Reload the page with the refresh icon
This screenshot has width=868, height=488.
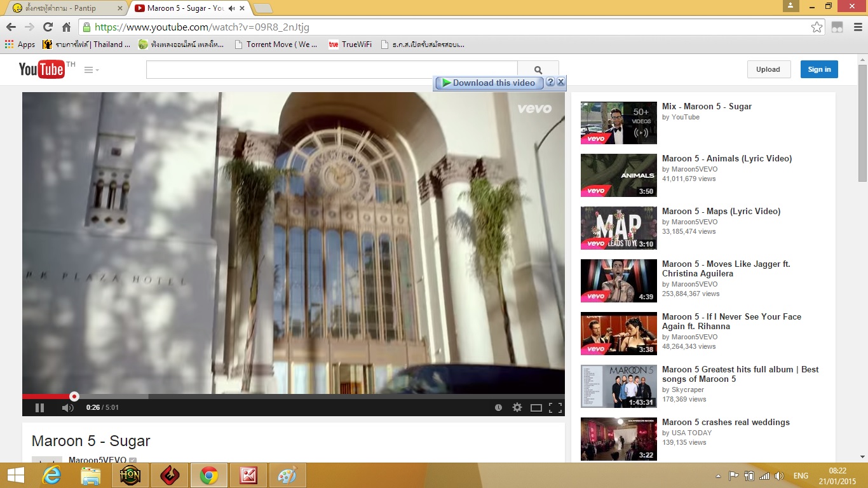[48, 27]
